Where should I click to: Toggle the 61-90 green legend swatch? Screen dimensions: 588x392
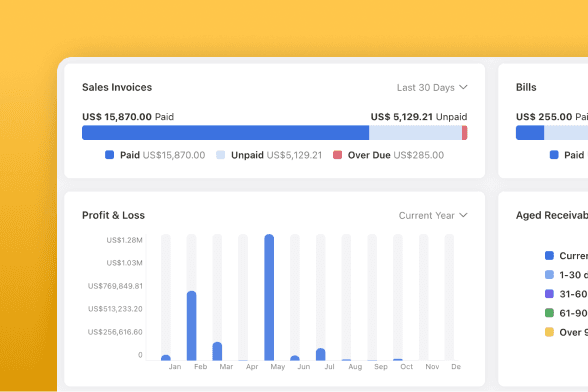click(549, 312)
